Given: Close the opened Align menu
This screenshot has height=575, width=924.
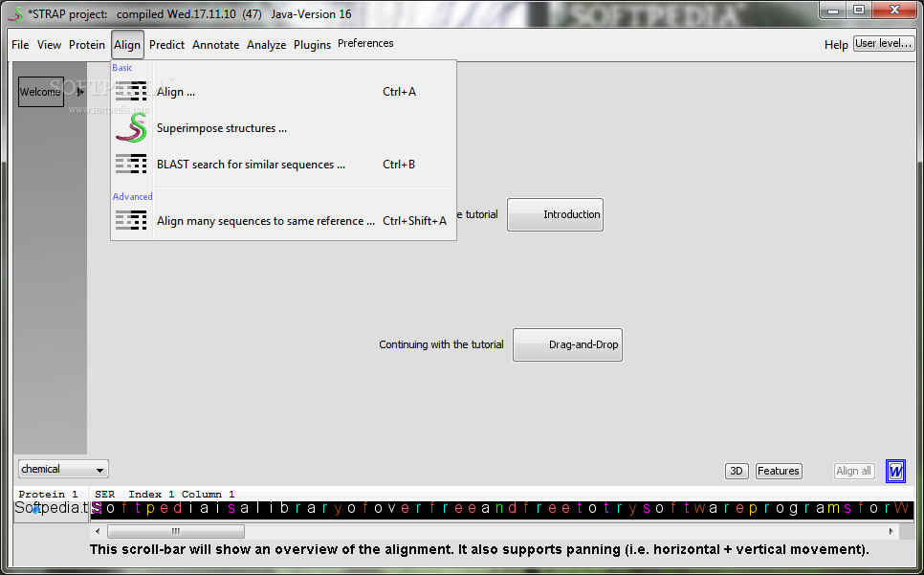Looking at the screenshot, I should (127, 45).
